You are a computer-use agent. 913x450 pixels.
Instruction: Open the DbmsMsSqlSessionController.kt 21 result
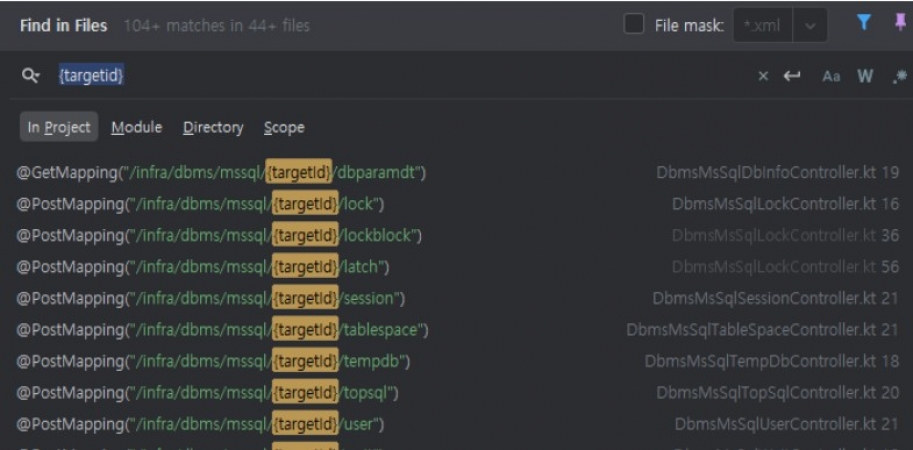(x=776, y=298)
